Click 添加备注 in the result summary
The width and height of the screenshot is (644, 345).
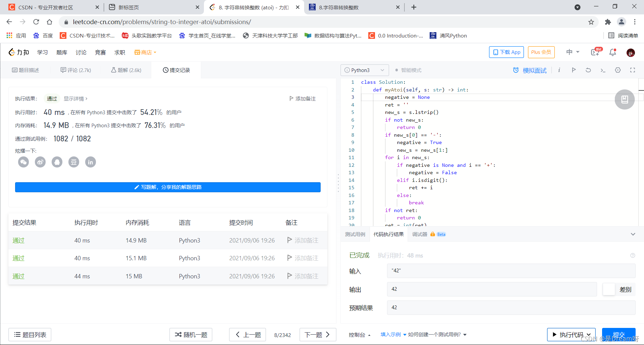point(303,98)
